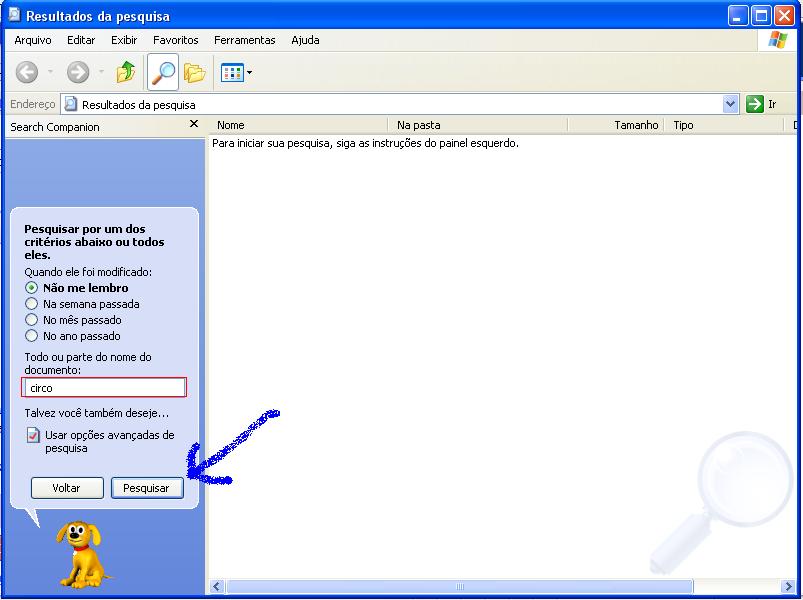Click the Rover search dog character
The height and width of the screenshot is (600, 803).
[x=81, y=554]
